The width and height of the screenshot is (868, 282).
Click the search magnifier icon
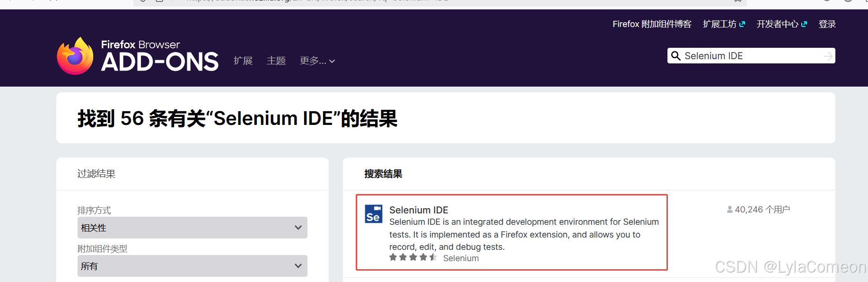pyautogui.click(x=676, y=56)
